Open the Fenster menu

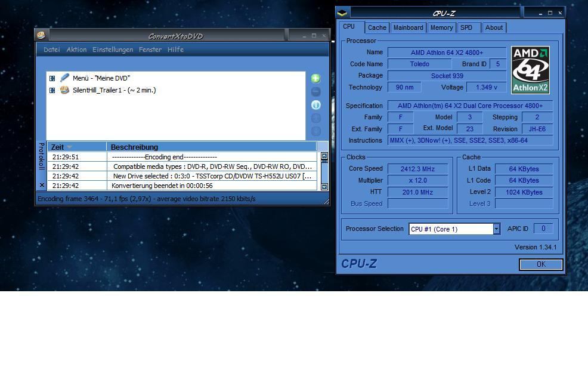[x=150, y=50]
